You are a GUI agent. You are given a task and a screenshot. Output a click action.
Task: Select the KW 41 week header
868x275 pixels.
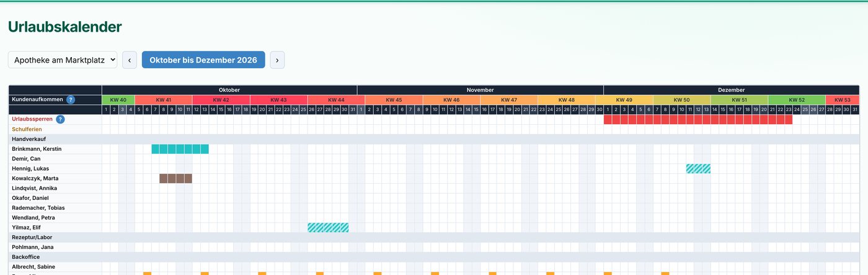click(x=164, y=100)
